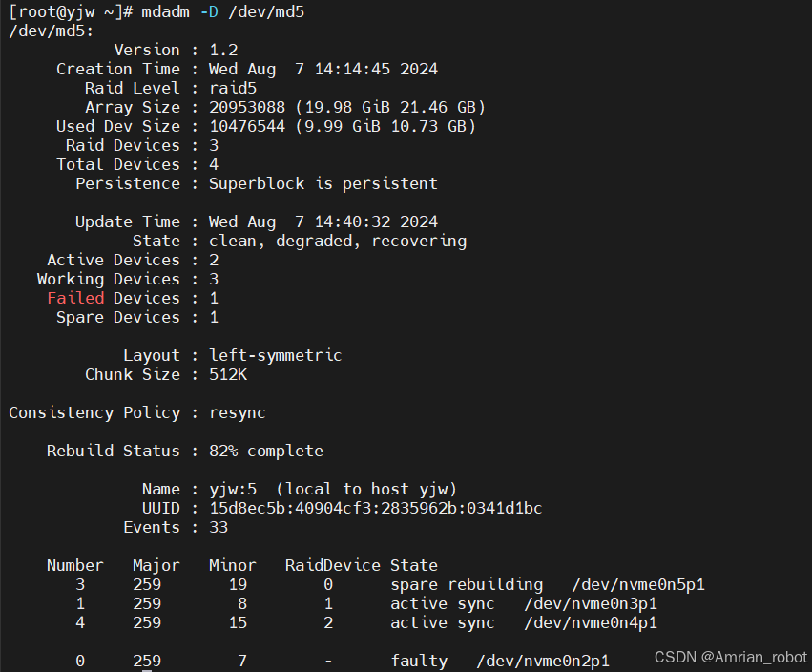This screenshot has width=812, height=672.
Task: Click the State line clean, degraded, recovering
Action: tap(338, 241)
